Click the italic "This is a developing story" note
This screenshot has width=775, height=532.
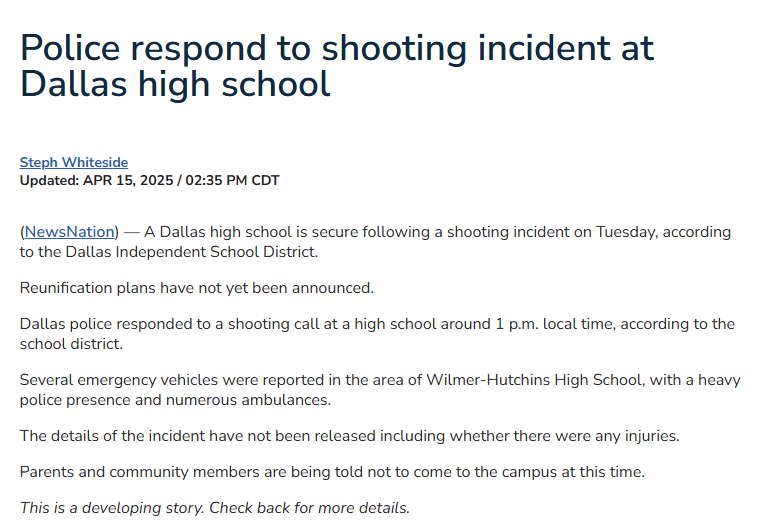point(110,508)
